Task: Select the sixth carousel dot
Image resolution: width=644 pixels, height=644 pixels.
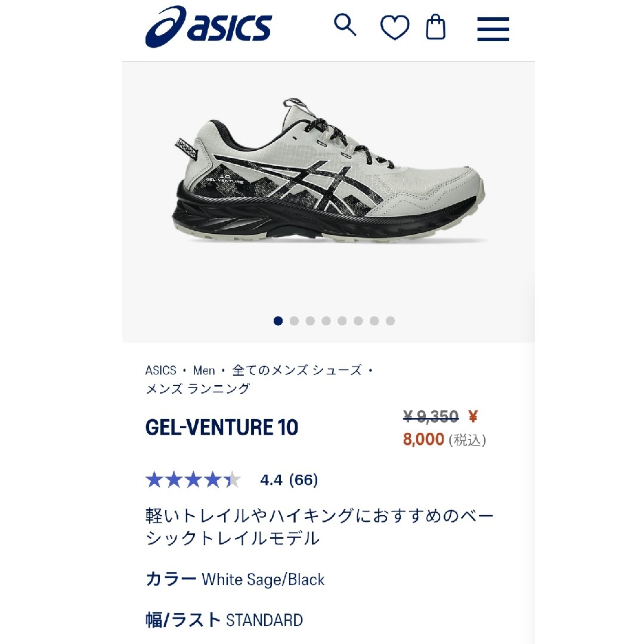Action: point(358,321)
